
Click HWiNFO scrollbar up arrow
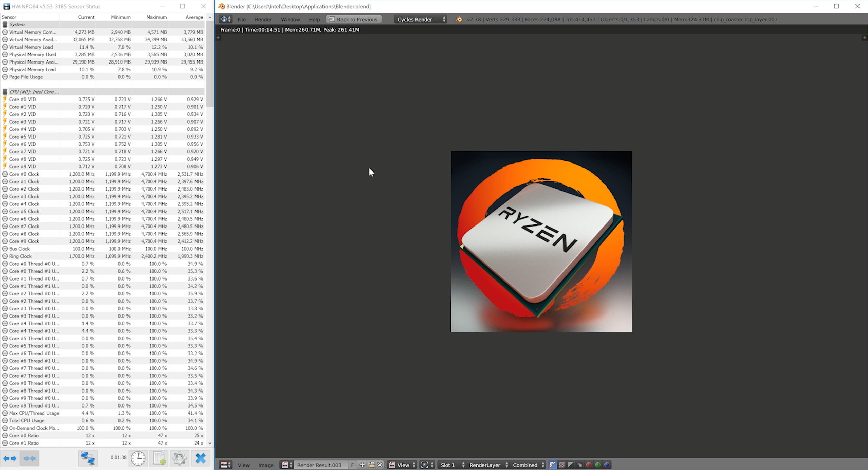click(210, 17)
